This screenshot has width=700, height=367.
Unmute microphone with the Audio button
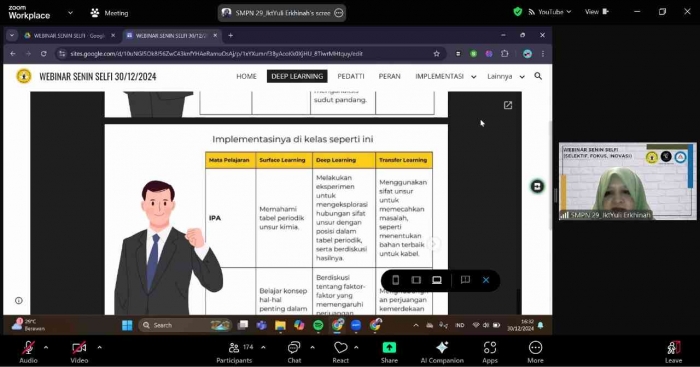29,352
